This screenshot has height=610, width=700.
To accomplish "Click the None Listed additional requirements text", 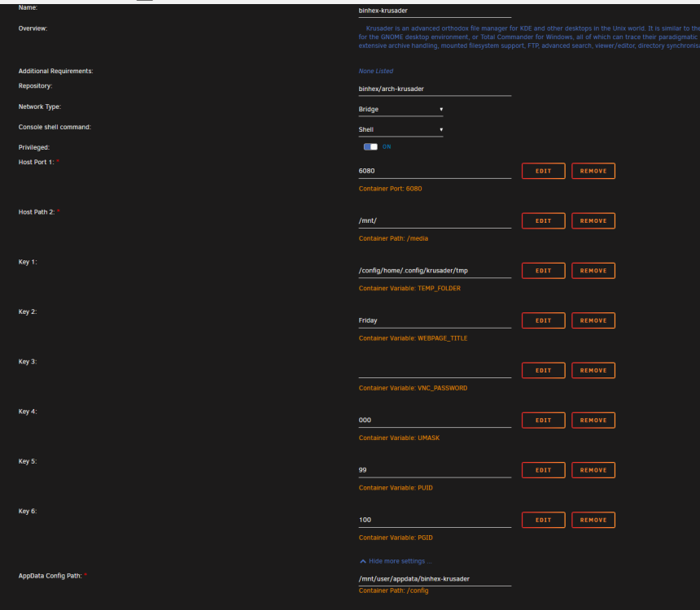I will pyautogui.click(x=375, y=71).
